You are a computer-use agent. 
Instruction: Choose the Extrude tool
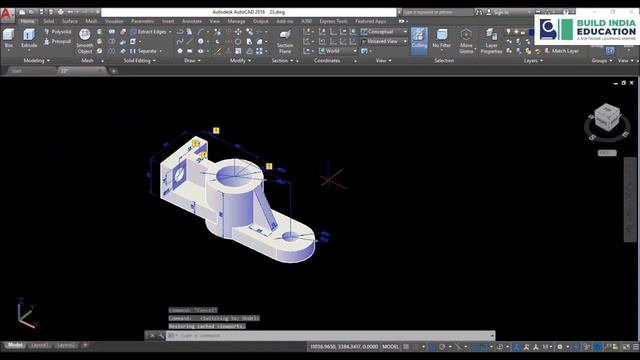click(29, 39)
